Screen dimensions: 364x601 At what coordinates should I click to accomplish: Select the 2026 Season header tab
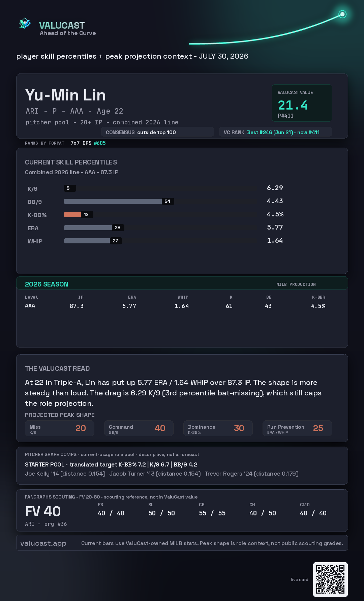click(x=182, y=284)
